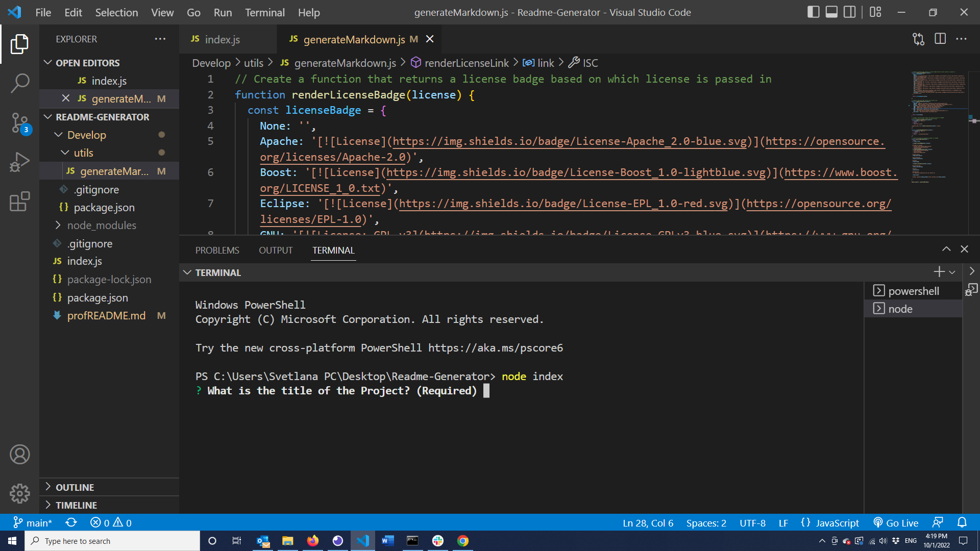The width and height of the screenshot is (980, 551).
Task: Open the Help menu
Action: pyautogui.click(x=309, y=12)
